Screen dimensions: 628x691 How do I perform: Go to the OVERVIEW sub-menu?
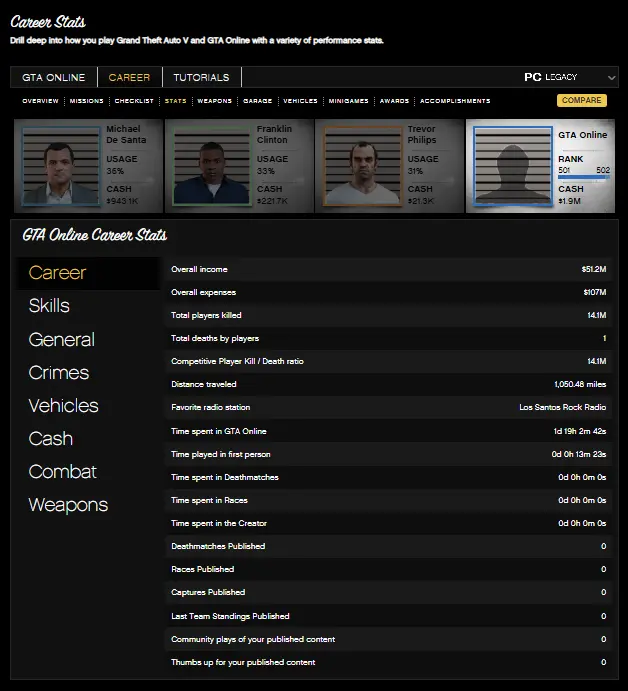click(x=41, y=101)
